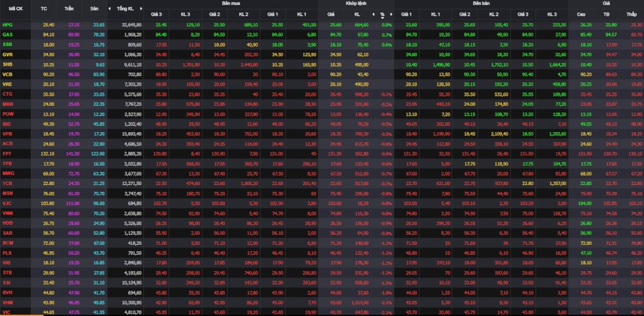This screenshot has height=316, width=644.
Task: Select the SAB stock symbol
Action: click(8, 232)
